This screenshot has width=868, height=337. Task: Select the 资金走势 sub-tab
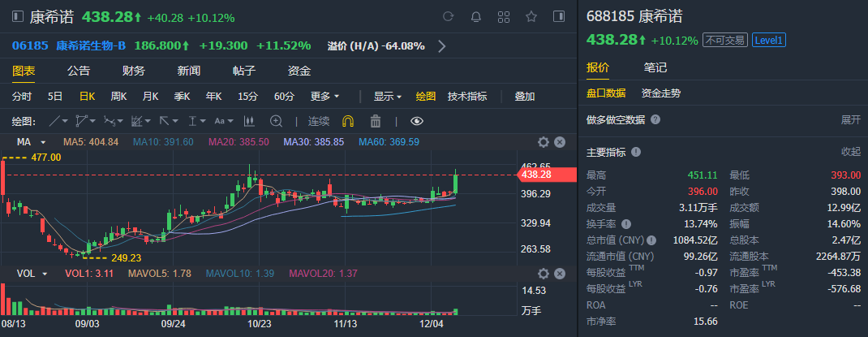pyautogui.click(x=661, y=93)
